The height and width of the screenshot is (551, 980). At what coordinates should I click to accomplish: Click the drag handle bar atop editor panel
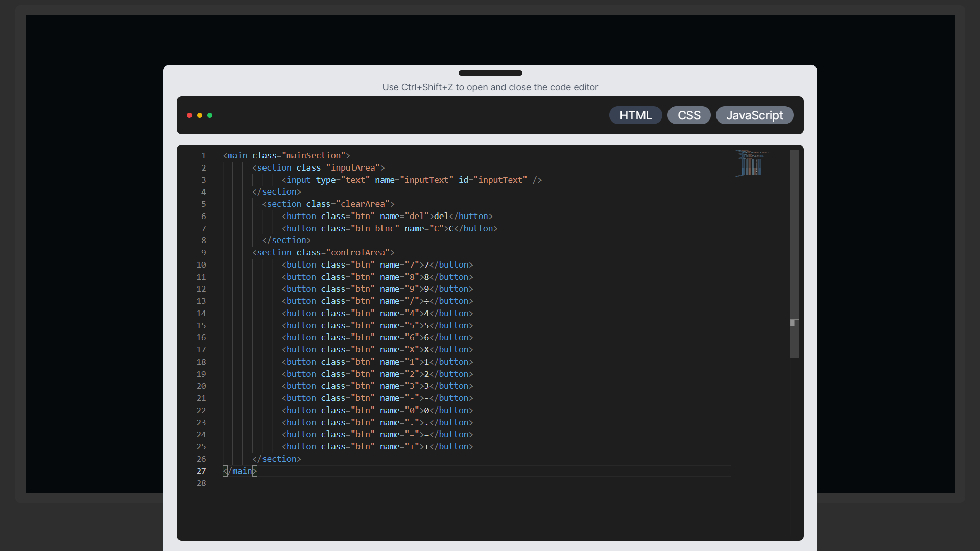490,73
